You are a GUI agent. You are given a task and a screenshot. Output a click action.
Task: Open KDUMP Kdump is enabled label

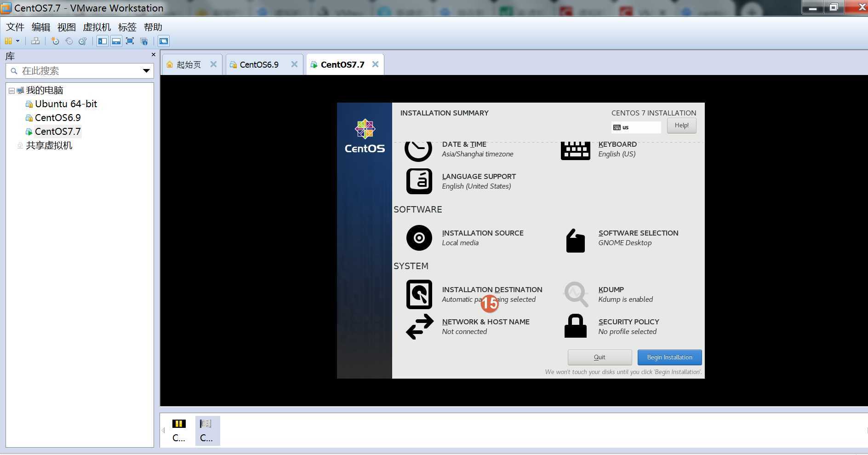pos(625,294)
